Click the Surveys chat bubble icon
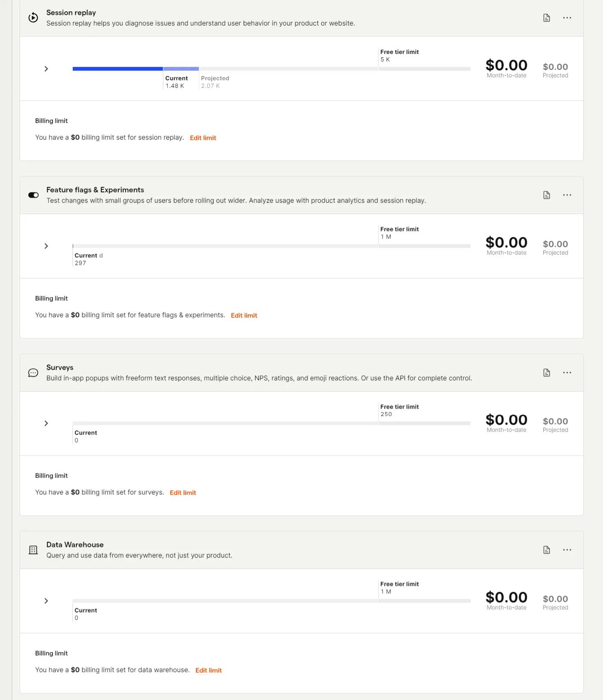Viewport: 603px width, 700px height. click(33, 373)
